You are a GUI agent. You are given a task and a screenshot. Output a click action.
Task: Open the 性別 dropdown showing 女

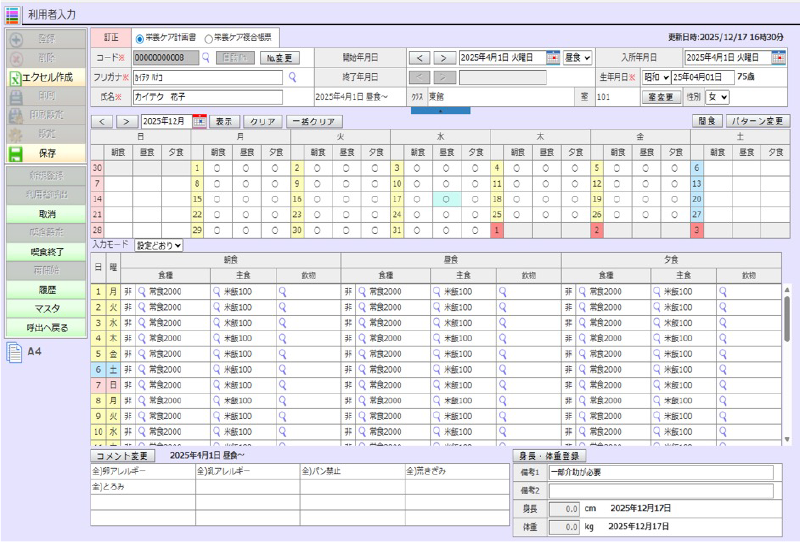717,97
